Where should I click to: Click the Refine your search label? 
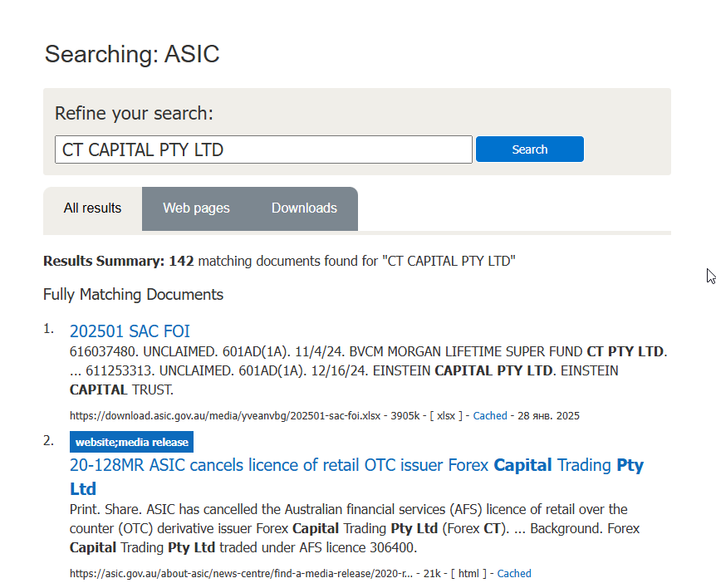point(135,113)
